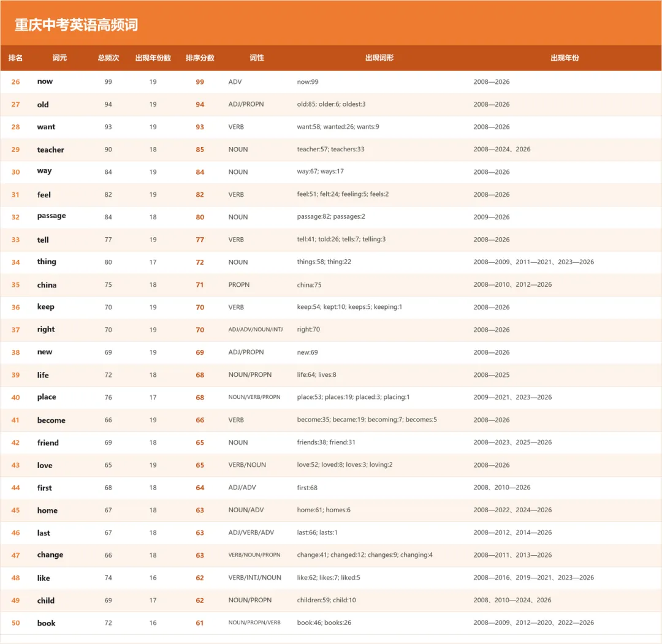Click the 排名 column header

[x=15, y=58]
